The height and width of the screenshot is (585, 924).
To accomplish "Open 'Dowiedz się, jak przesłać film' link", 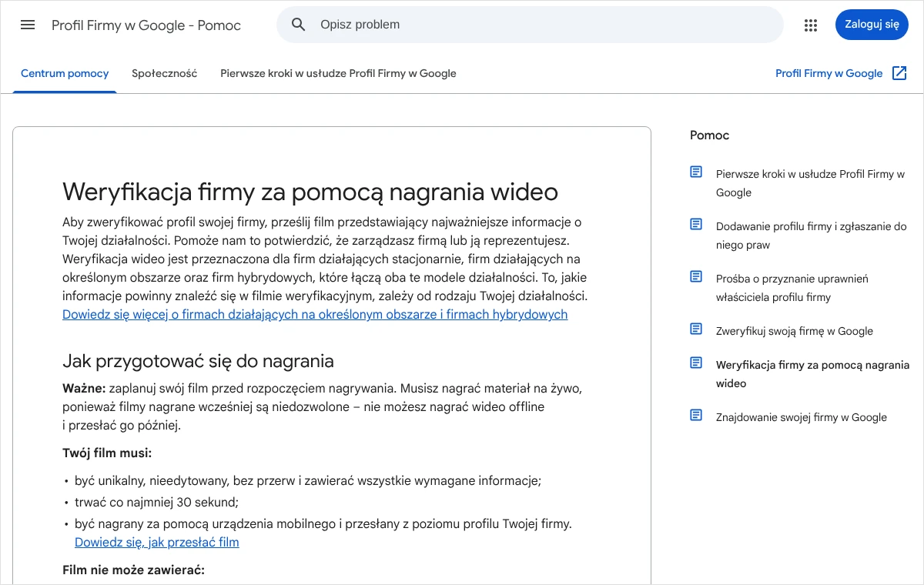I will point(157,543).
